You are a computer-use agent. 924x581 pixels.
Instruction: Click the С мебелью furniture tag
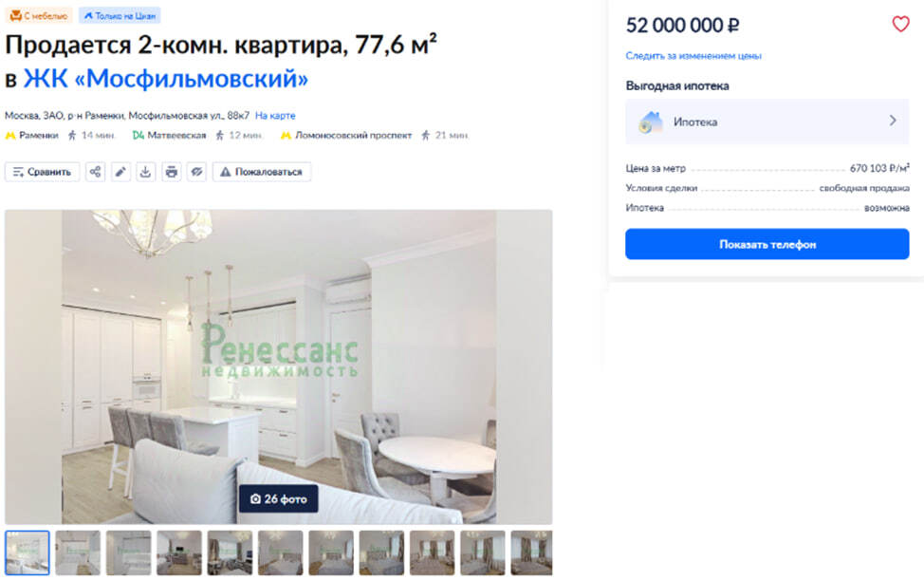point(39,16)
